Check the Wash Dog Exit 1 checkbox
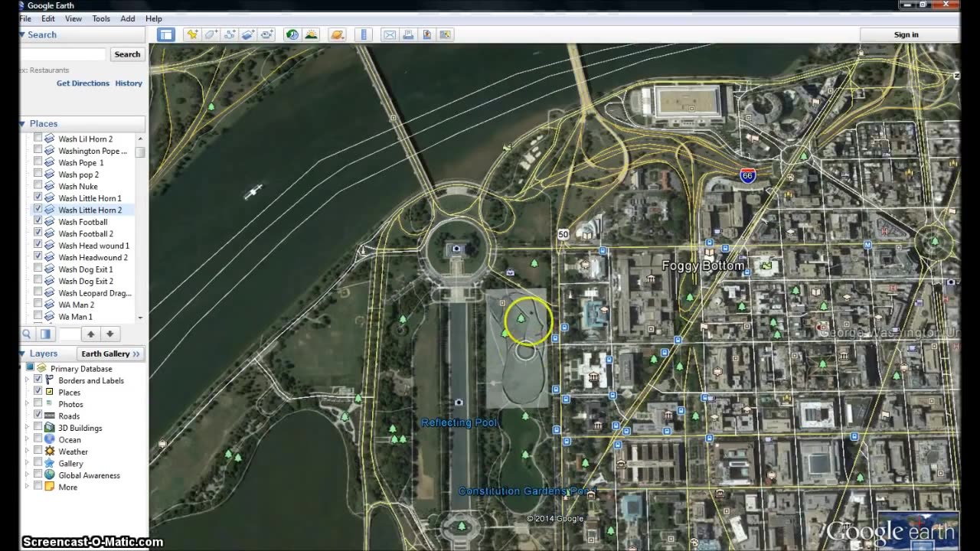 [38, 269]
